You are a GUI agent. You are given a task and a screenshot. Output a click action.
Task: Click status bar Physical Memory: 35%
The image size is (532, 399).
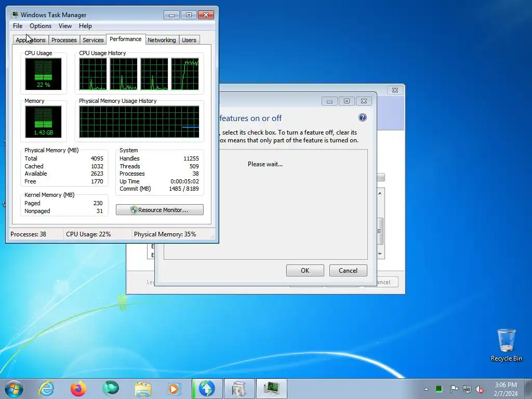(165, 234)
